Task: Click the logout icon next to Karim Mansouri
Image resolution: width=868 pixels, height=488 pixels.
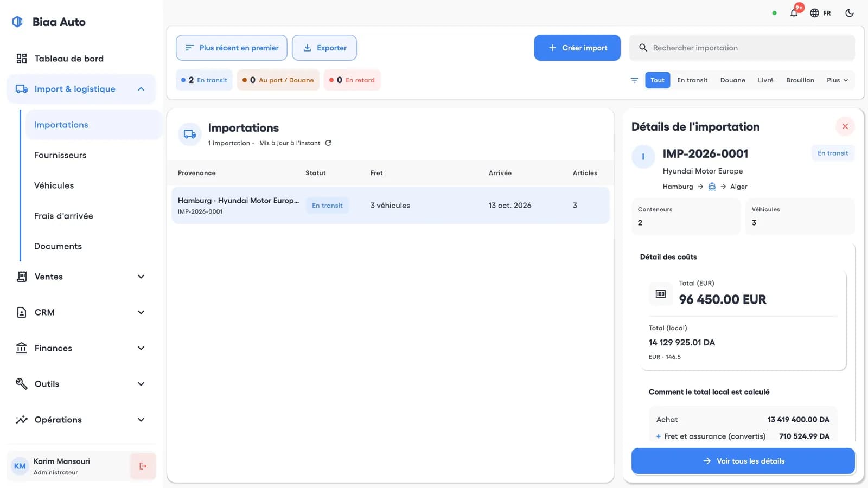Action: [143, 466]
